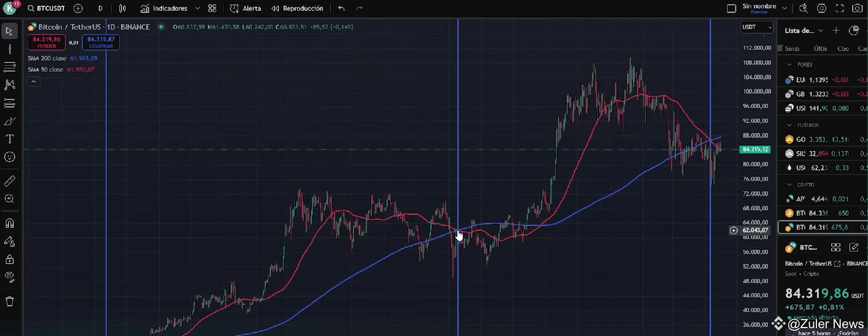Image resolution: width=868 pixels, height=336 pixels.
Task: Collapse the FUTUROS watchlist section
Action: [x=790, y=125]
